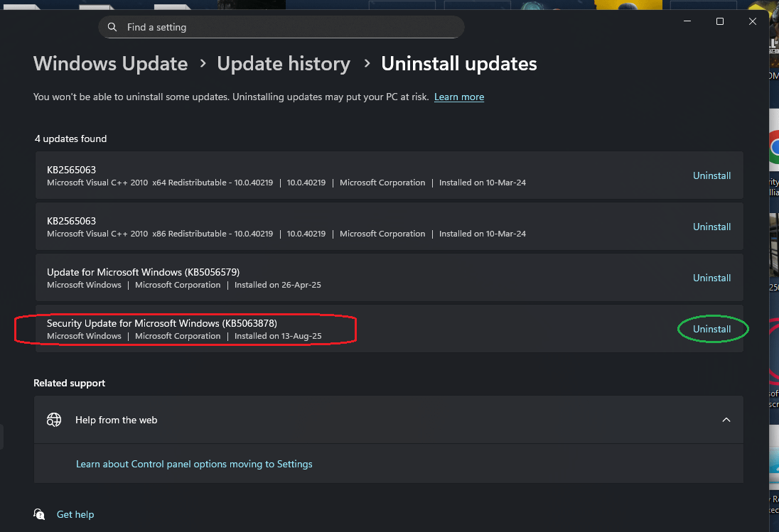Viewport: 779px width, 532px height.
Task: Collapse the Help from the web section
Action: 726,420
